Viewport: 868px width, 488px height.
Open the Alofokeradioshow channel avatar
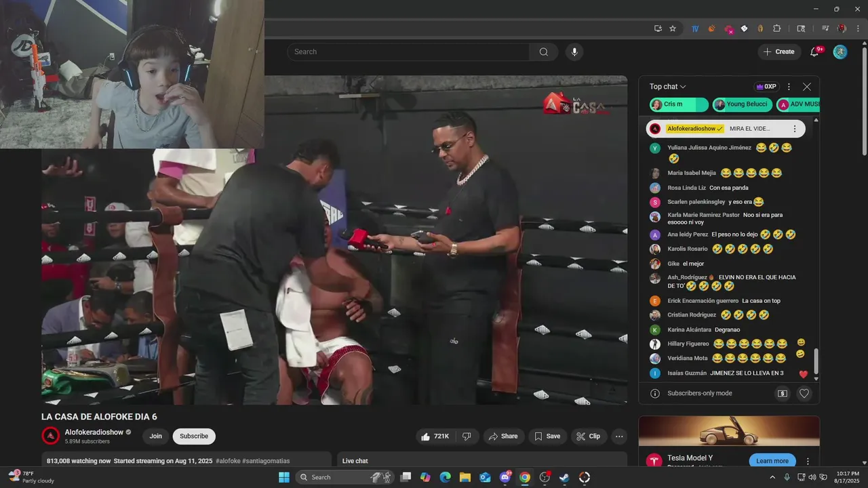[x=51, y=436]
